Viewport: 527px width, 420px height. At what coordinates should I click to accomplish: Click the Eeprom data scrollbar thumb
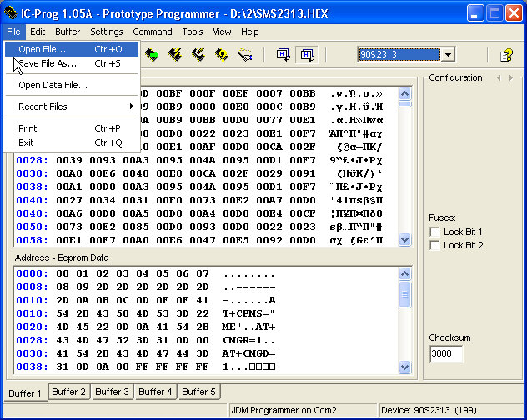point(405,294)
